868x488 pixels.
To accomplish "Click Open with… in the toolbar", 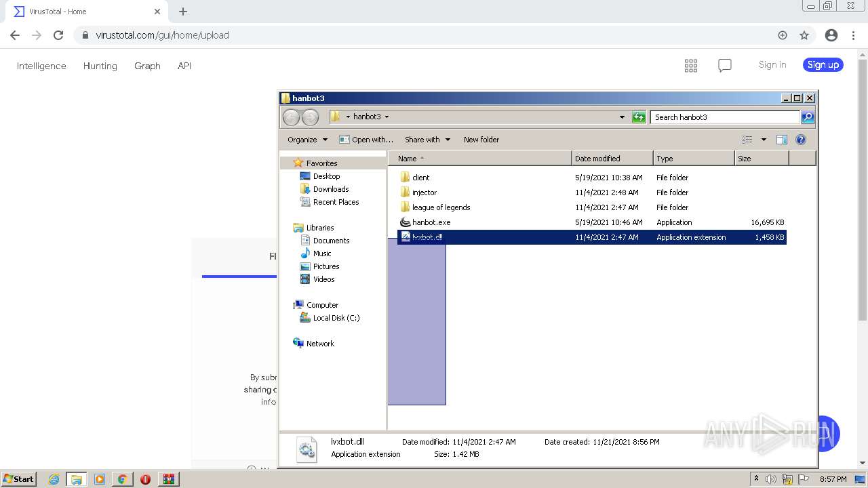I will click(x=366, y=140).
